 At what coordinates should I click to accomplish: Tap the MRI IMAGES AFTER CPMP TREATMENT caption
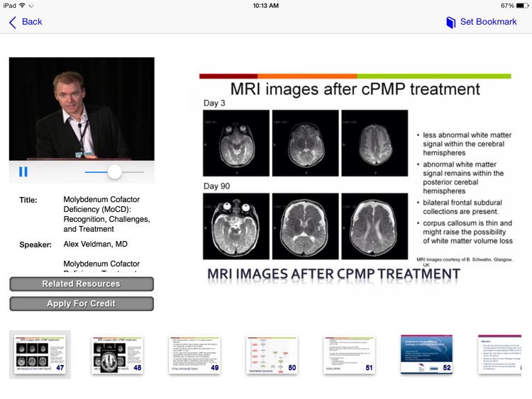point(333,274)
